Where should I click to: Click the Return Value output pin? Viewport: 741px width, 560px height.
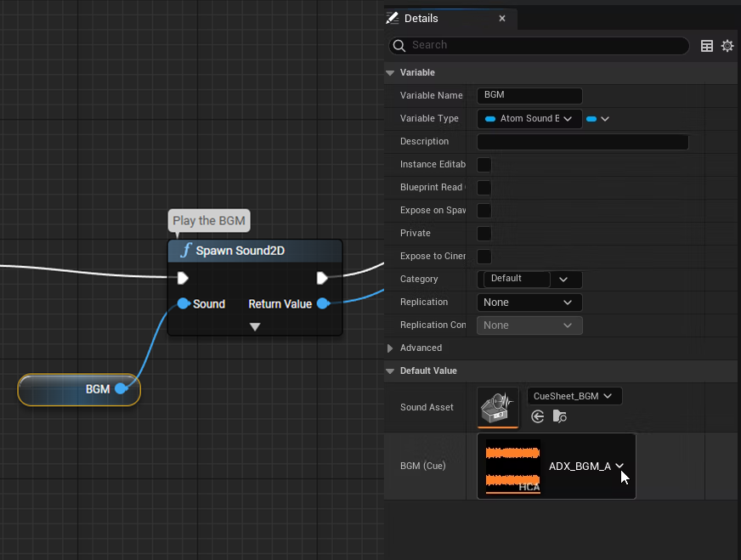tap(322, 303)
